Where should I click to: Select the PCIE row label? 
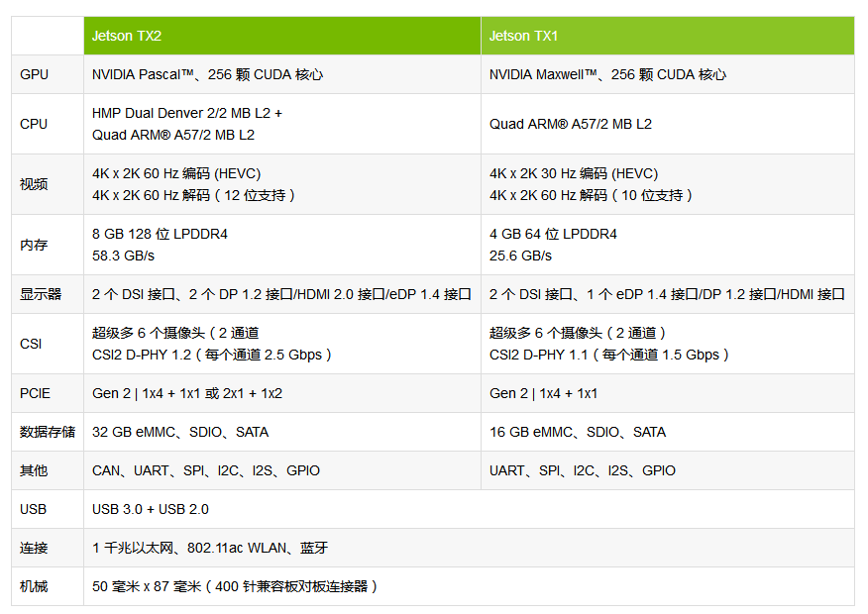[x=35, y=393]
